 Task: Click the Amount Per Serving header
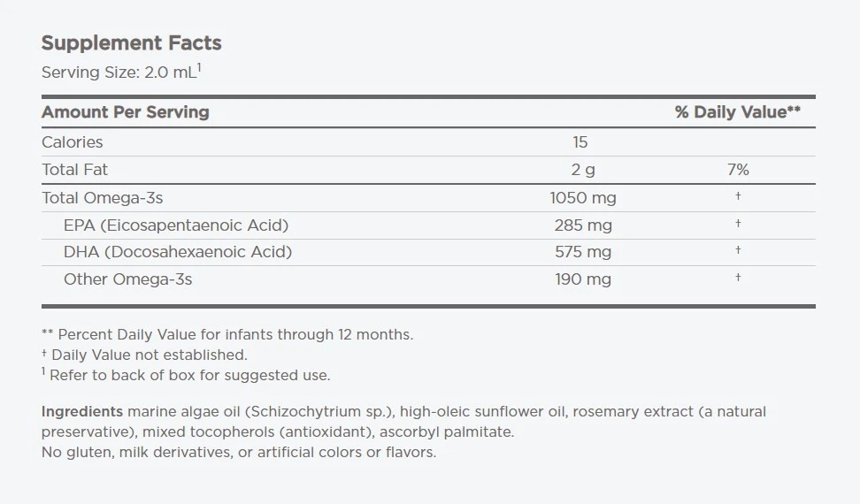click(x=125, y=112)
